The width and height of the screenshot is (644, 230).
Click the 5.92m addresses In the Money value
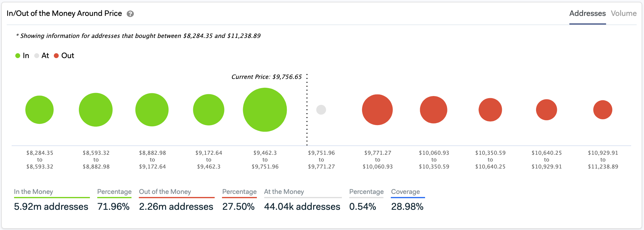point(51,207)
